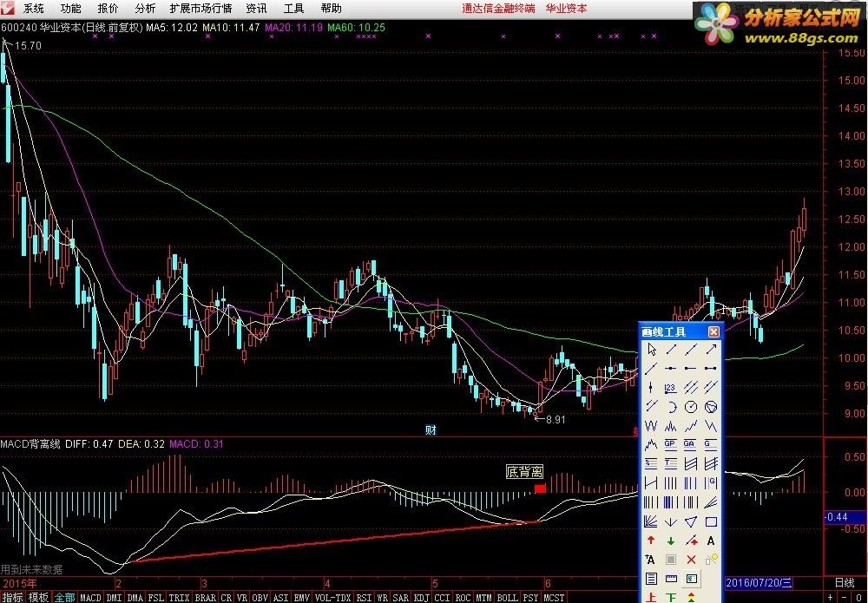The image size is (868, 603).
Task: Click the red X delete drawing tool
Action: [x=691, y=560]
